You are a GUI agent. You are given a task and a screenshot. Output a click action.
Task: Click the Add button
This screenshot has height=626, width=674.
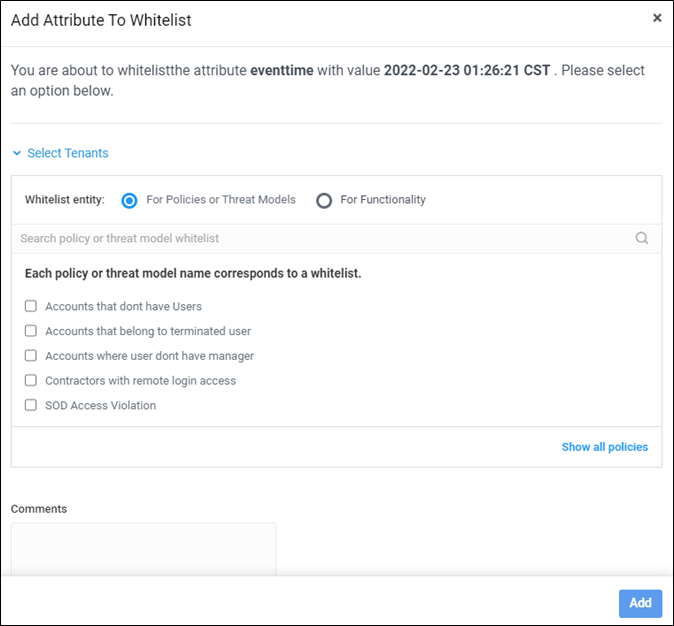pos(640,603)
